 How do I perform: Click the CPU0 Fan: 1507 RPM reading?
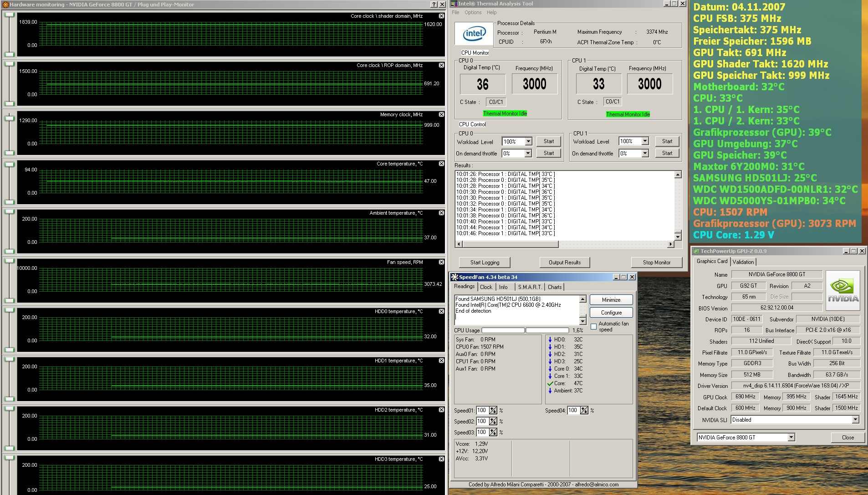[x=480, y=347]
